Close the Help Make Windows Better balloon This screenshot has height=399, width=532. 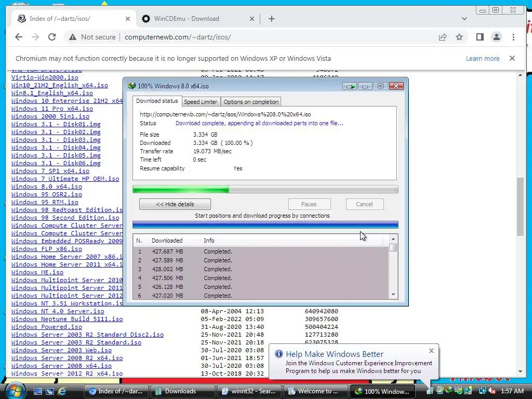click(431, 351)
